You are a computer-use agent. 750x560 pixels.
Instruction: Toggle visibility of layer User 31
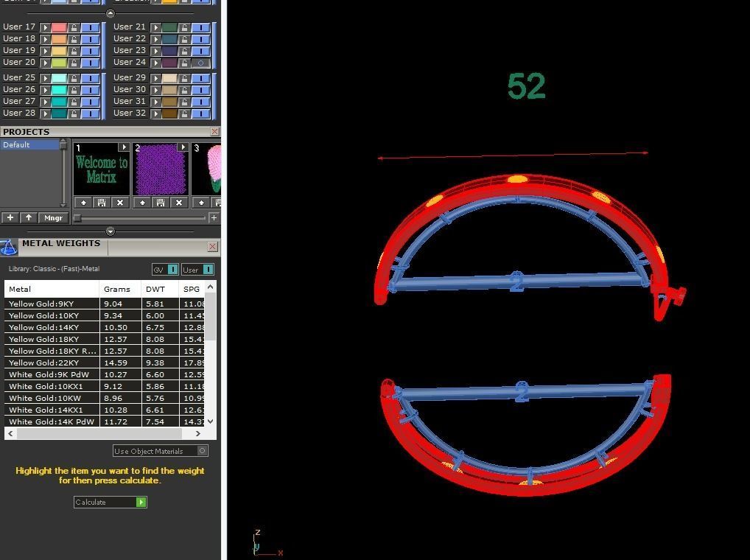tap(200, 102)
